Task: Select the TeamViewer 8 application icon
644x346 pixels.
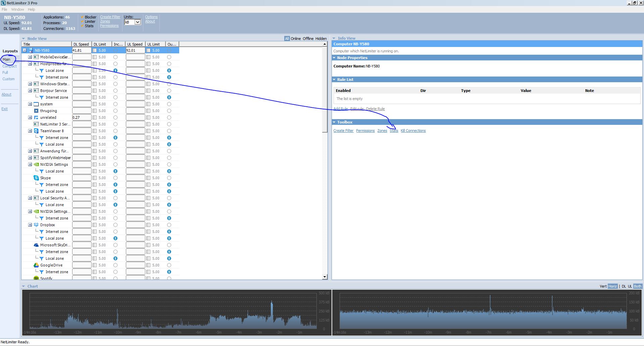Action: coord(36,131)
